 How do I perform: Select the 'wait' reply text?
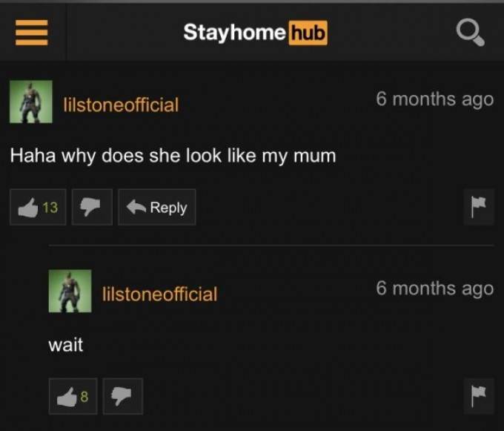66,345
